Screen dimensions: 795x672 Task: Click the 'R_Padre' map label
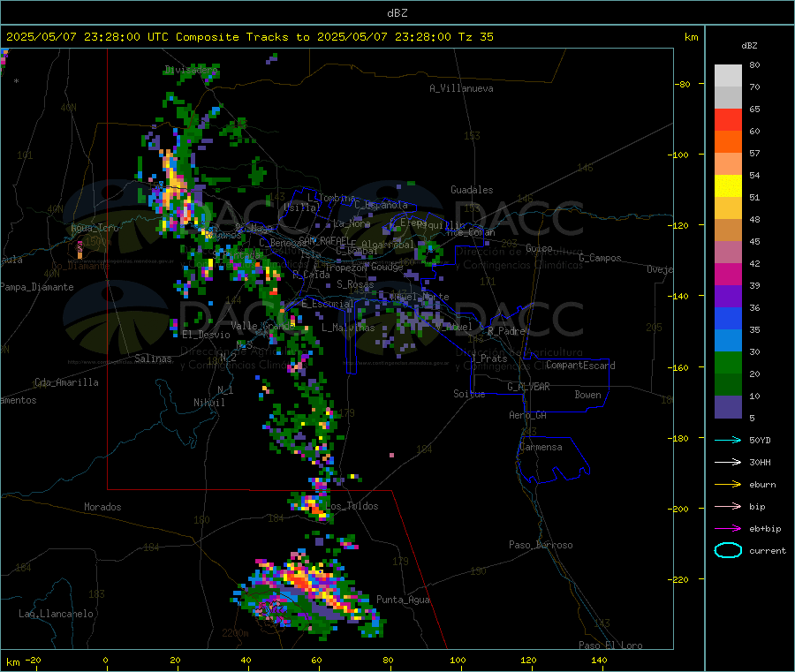tap(506, 331)
